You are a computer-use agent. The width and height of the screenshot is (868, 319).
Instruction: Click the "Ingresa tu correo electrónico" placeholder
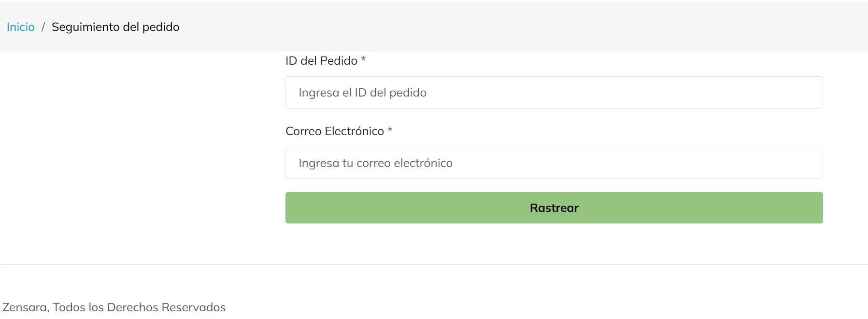click(375, 163)
